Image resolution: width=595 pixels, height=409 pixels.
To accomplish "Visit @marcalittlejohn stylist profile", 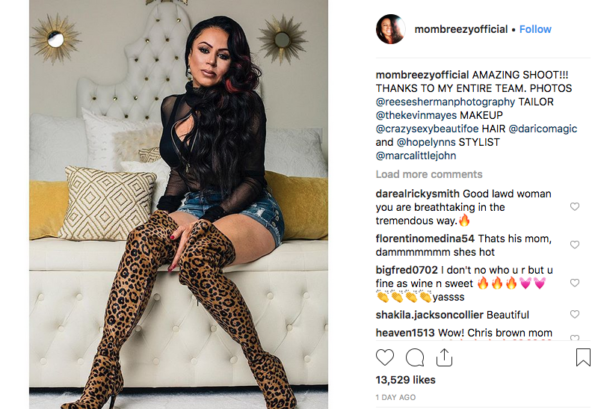I will [416, 156].
